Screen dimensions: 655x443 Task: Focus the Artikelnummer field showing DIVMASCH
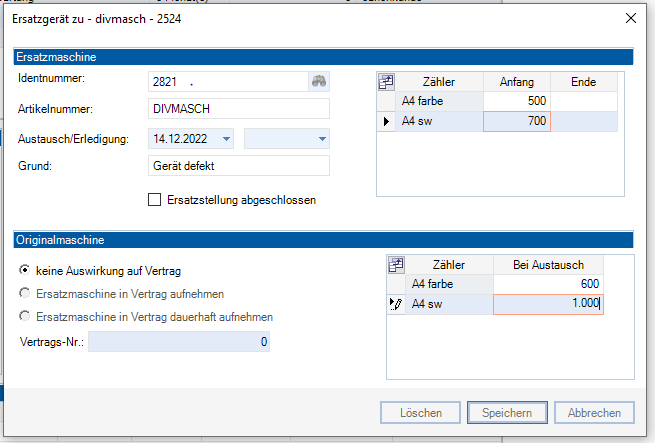238,110
